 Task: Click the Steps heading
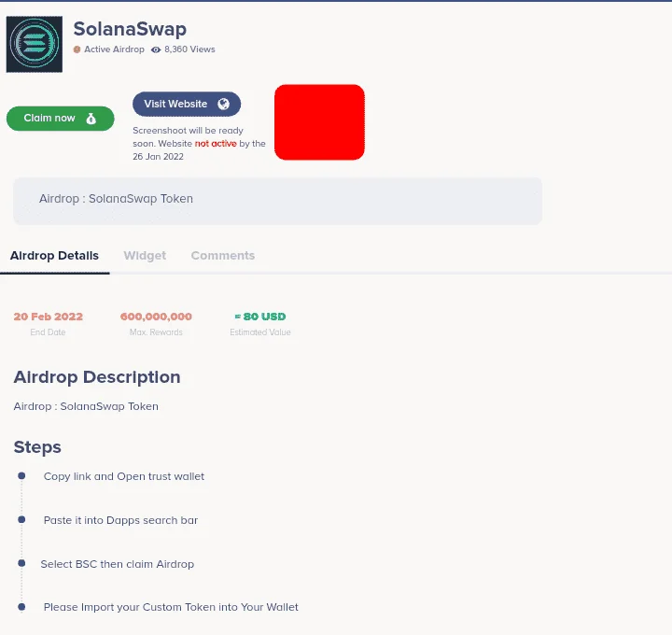point(37,447)
